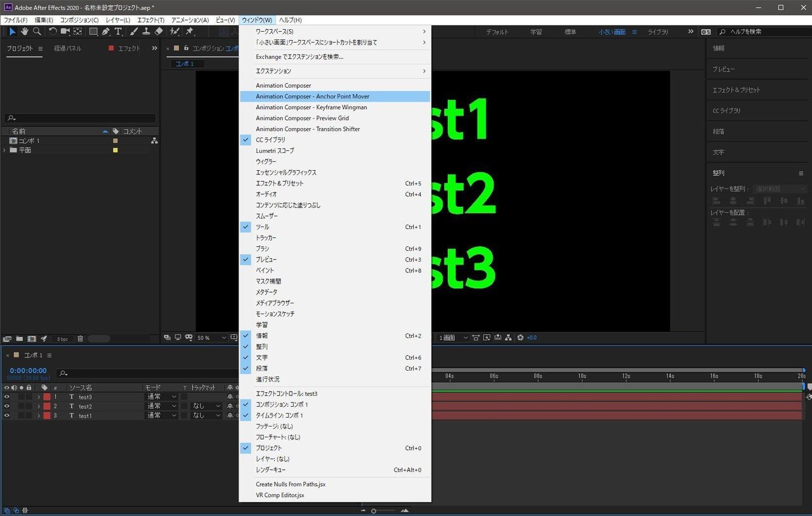Select the Camera tool
This screenshot has width=812, height=516.
click(x=65, y=31)
